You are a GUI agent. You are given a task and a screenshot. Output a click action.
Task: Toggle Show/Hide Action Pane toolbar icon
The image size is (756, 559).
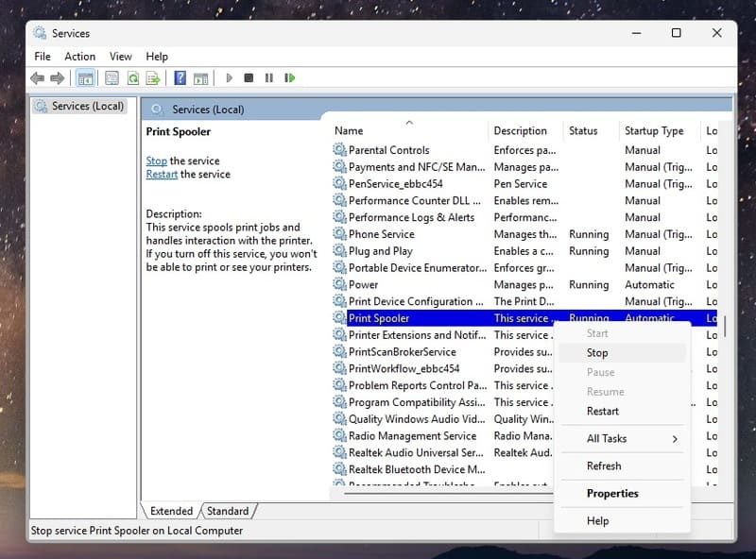(200, 78)
